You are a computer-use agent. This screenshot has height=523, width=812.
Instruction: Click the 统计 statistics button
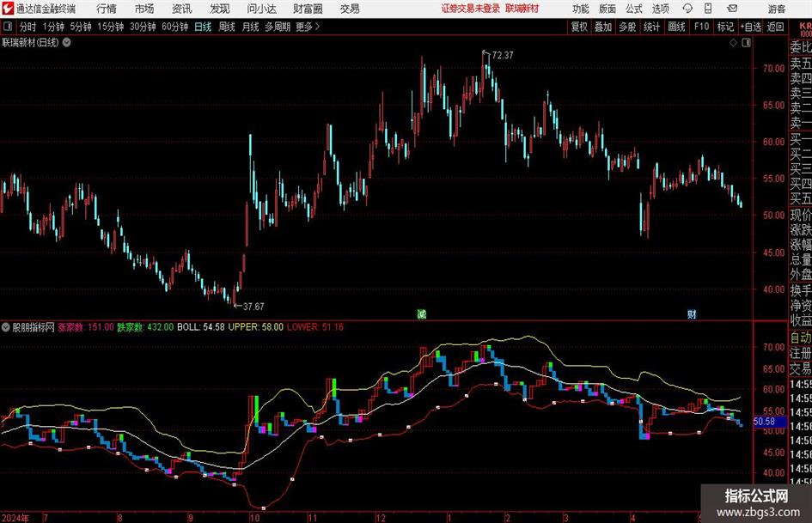(x=651, y=27)
